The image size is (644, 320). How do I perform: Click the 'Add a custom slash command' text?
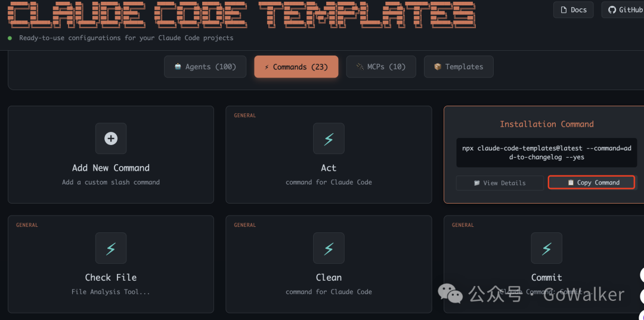click(111, 182)
